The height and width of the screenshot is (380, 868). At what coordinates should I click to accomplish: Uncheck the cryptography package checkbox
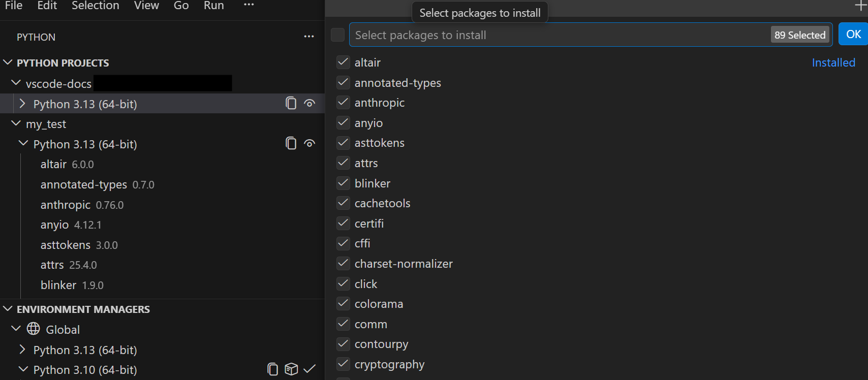[344, 364]
